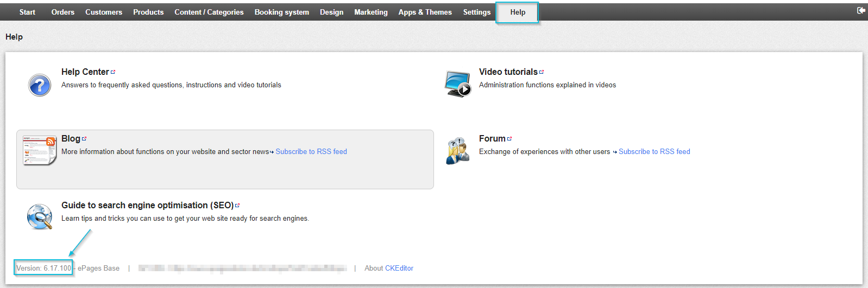Viewport: 868px width, 288px height.
Task: Open the Marketing menu
Action: click(371, 12)
